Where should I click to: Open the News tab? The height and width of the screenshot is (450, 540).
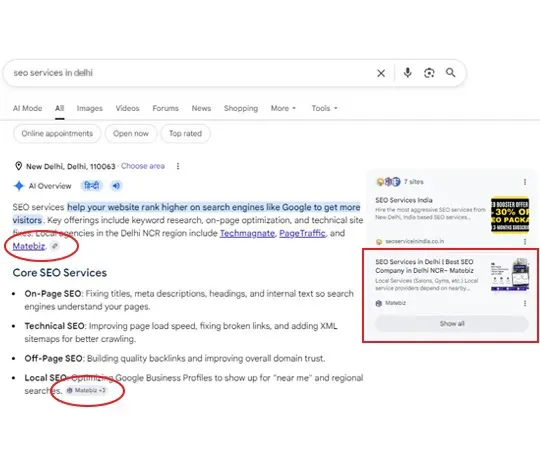click(201, 108)
